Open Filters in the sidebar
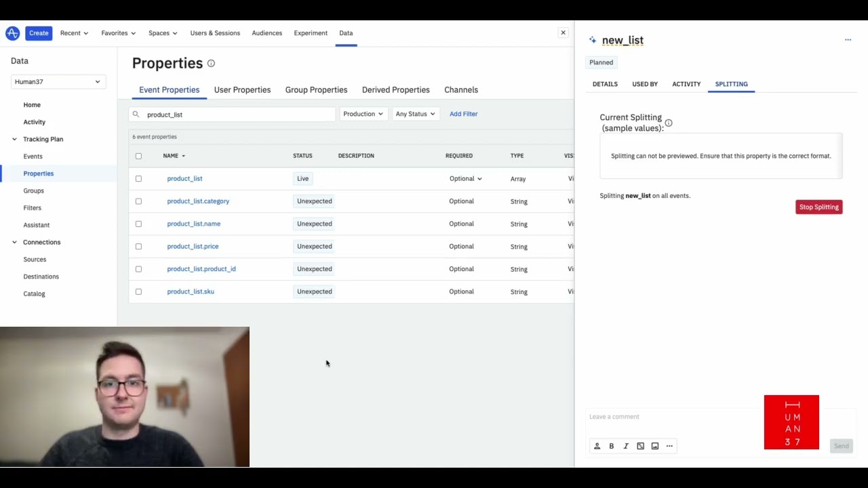This screenshot has width=868, height=488. (32, 208)
